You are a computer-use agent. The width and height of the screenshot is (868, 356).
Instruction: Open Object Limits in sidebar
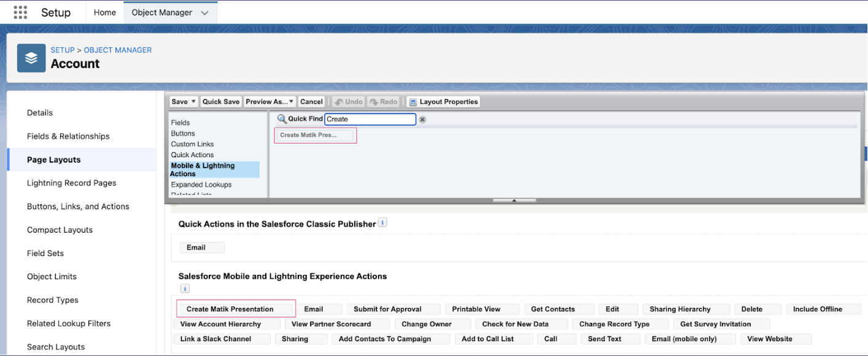(52, 276)
